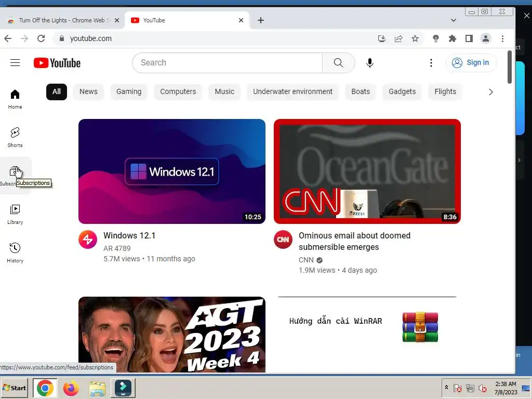The width and height of the screenshot is (532, 399).
Task: Open a new tab
Action: (x=261, y=20)
